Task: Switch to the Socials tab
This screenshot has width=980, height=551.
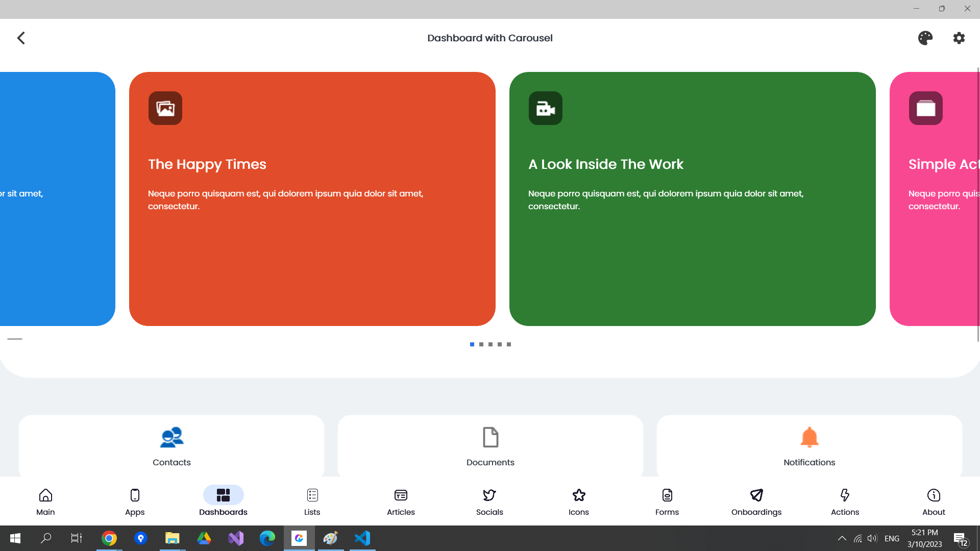Action: click(489, 502)
